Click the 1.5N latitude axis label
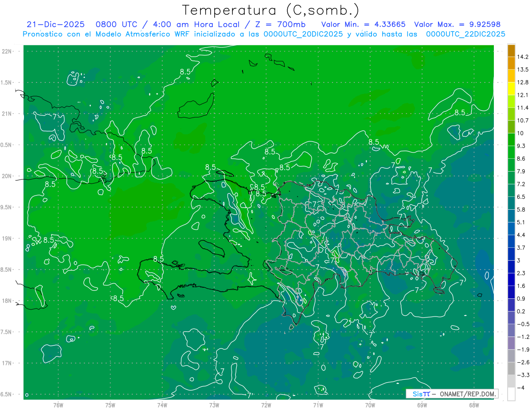Viewport: 532px width, 411px height. click(x=6, y=82)
